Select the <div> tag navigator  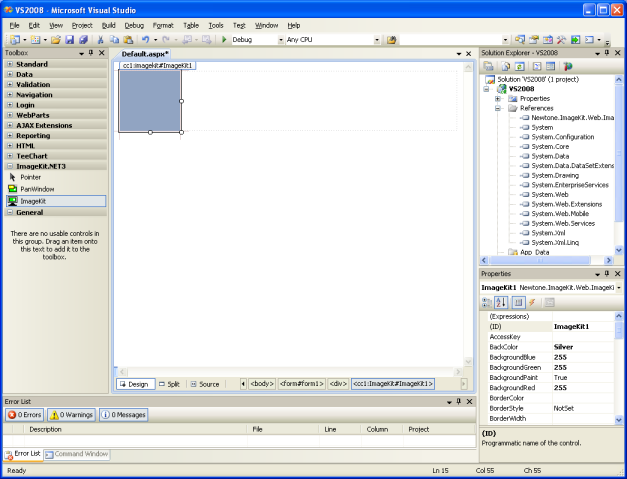(x=338, y=384)
